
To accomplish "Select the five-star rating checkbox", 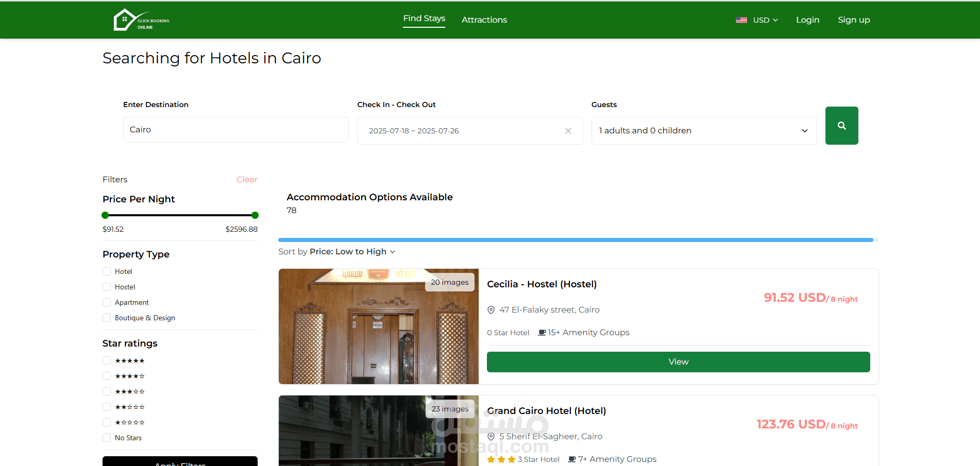I will tap(107, 360).
